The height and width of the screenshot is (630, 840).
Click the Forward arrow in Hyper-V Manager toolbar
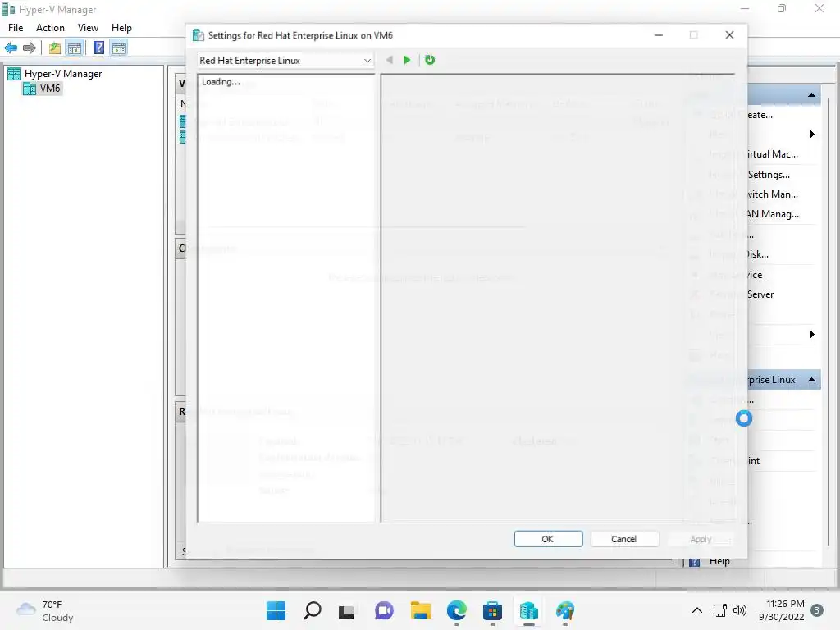pos(30,48)
